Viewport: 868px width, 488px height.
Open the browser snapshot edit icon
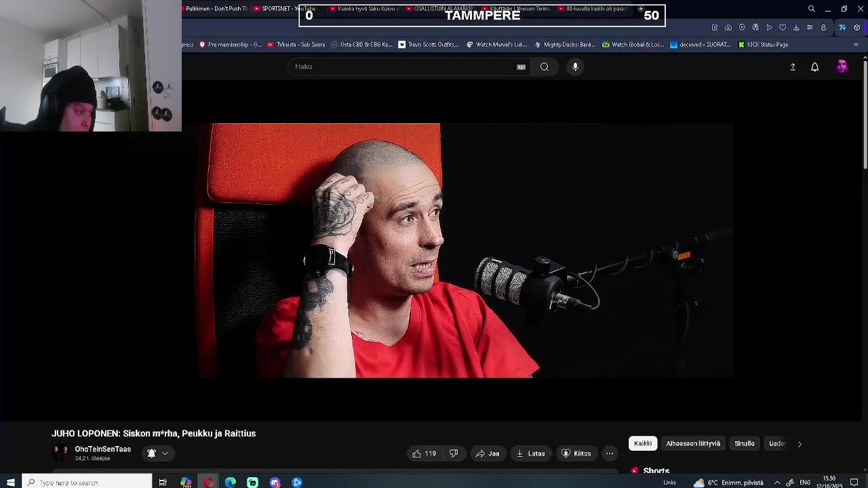pos(715,28)
